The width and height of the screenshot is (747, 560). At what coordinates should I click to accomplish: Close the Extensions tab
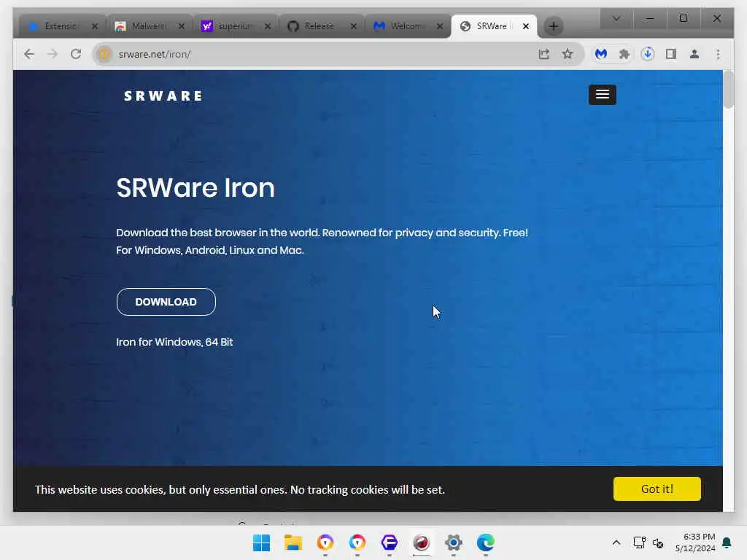click(x=95, y=26)
